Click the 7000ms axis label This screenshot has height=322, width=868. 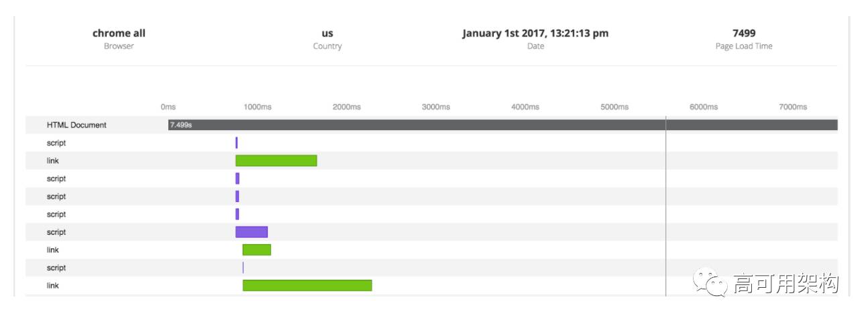(793, 107)
